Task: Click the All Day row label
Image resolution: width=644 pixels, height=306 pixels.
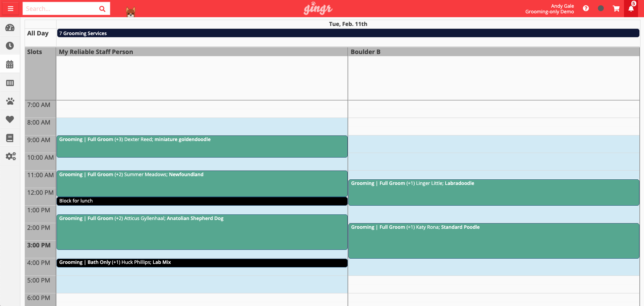Action: (38, 33)
